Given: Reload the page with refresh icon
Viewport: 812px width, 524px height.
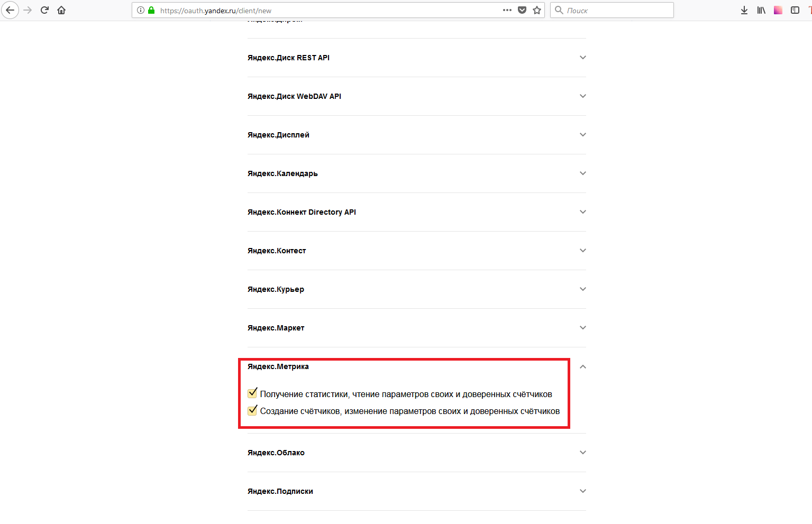Looking at the screenshot, I should point(44,10).
